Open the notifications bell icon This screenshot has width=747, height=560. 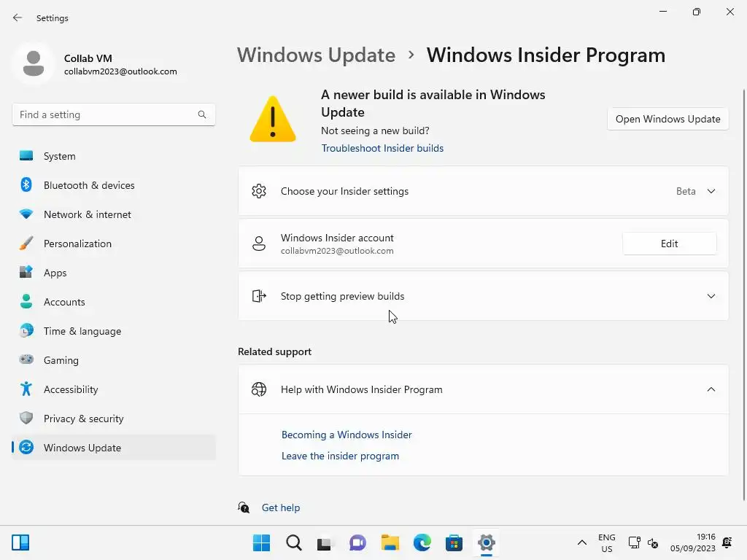click(727, 542)
